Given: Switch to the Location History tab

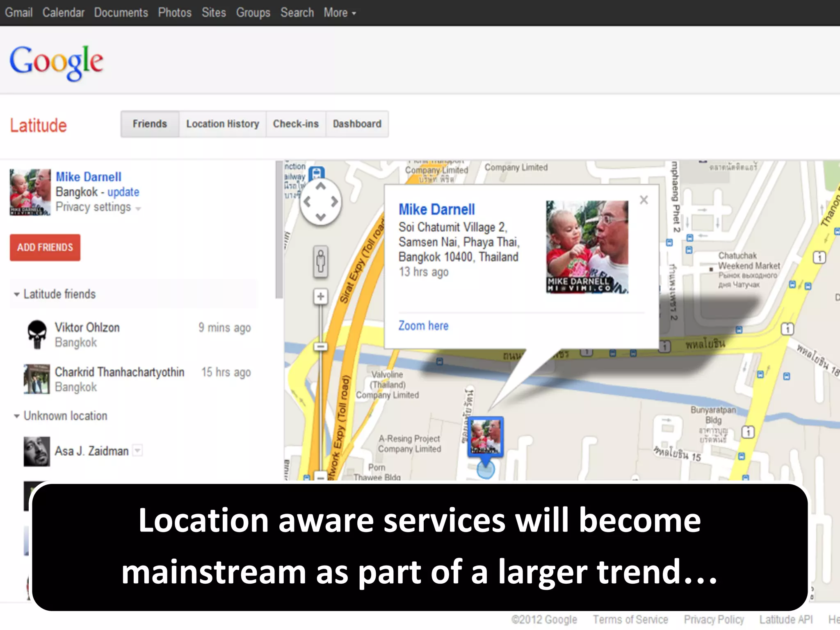Looking at the screenshot, I should point(223,124).
